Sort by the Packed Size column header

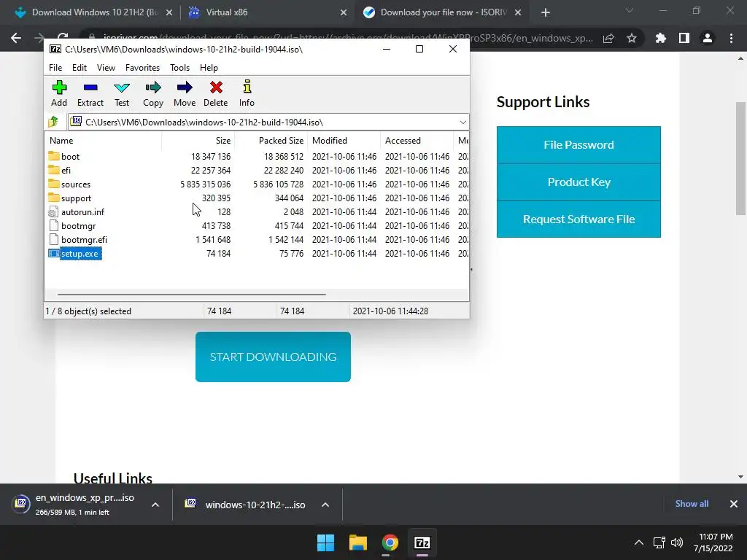pos(271,141)
